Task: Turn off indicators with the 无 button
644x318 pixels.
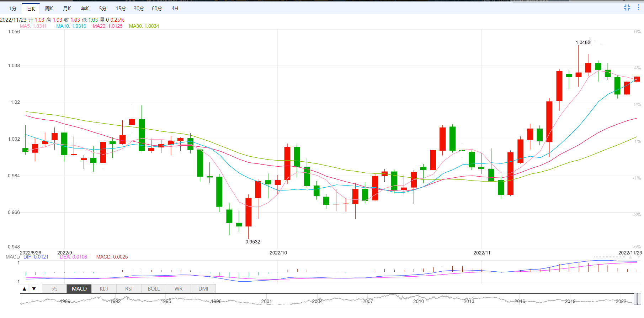Action: point(54,289)
